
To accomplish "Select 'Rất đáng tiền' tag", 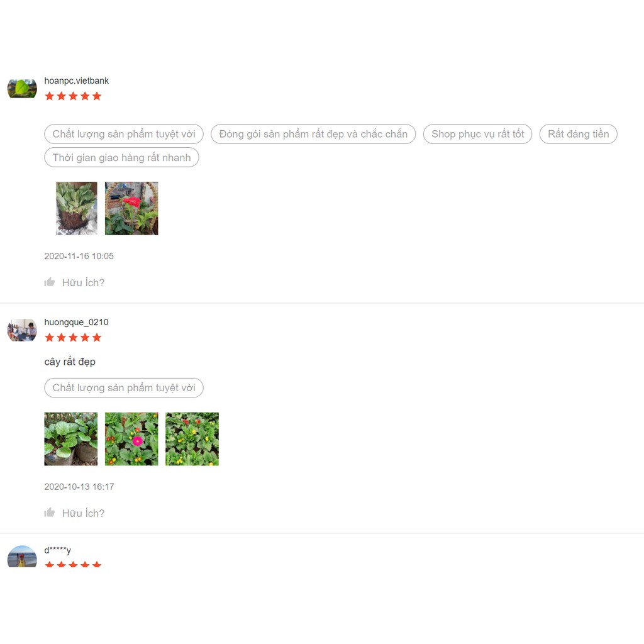I will [x=579, y=134].
